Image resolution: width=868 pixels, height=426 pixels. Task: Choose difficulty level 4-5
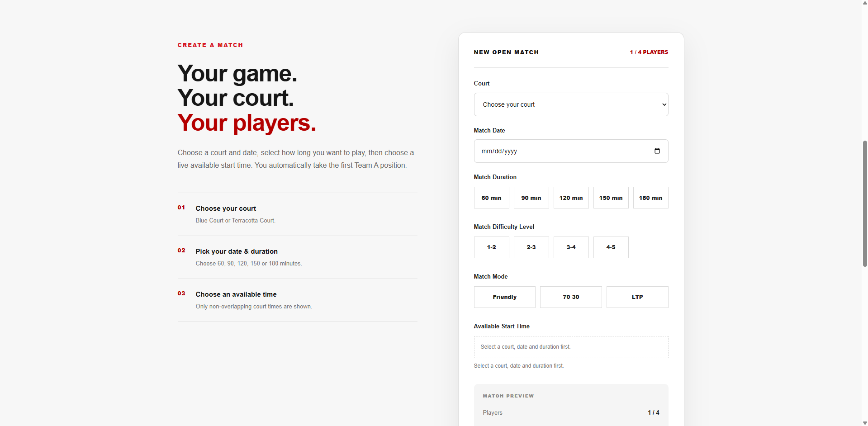(x=611, y=247)
